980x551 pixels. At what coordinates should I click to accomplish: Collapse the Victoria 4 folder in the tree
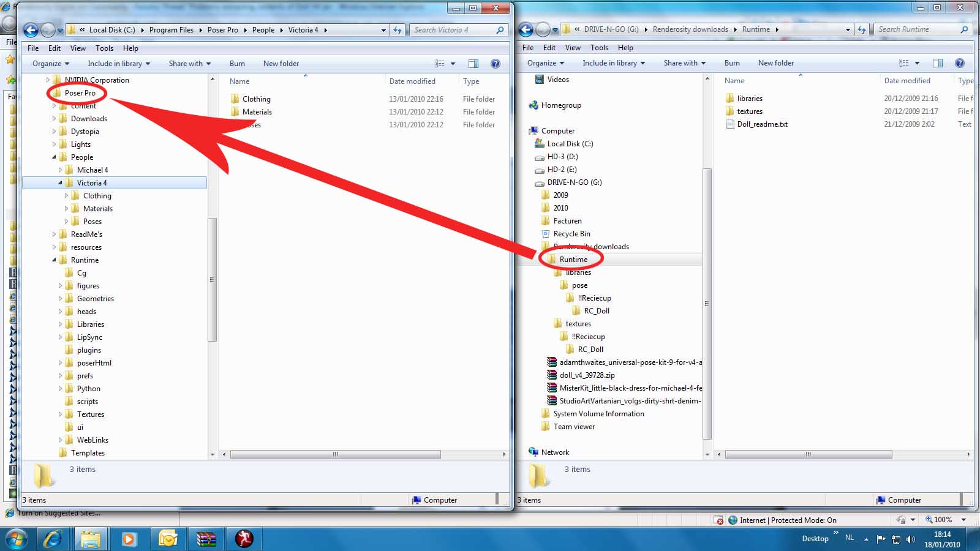(x=60, y=183)
